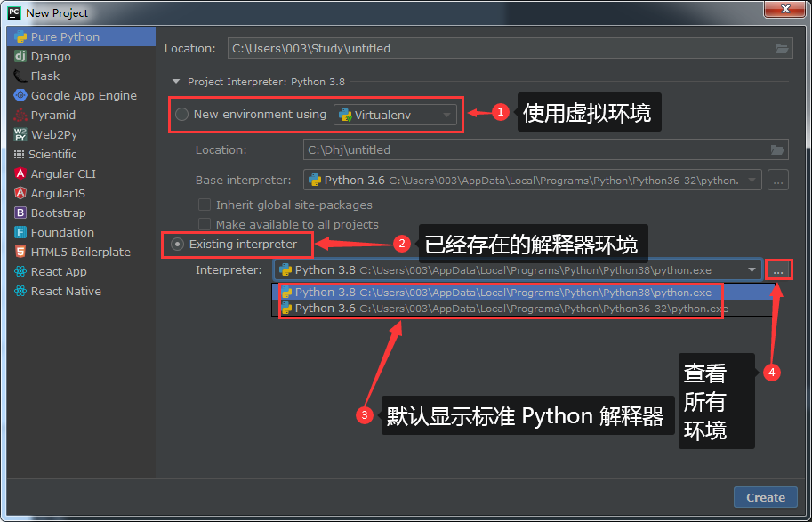Click PyCharm logo in title bar
Screen dimensions: 812x522
[x=14, y=12]
